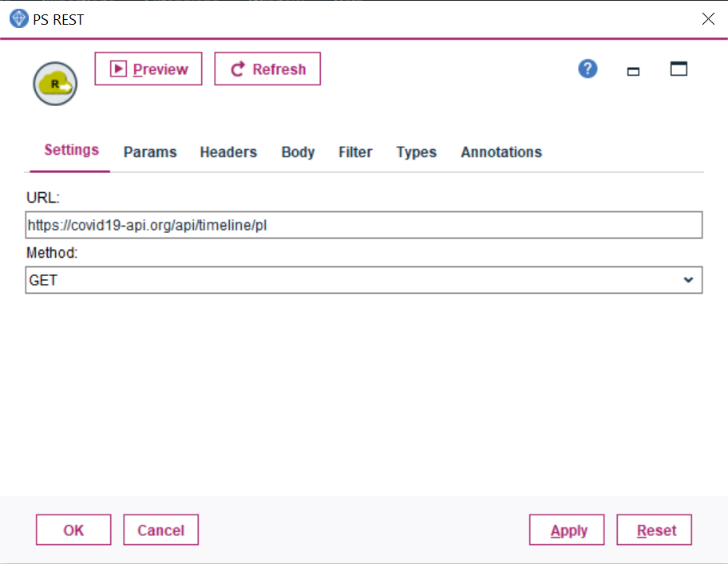Viewport: 728px width, 564px height.
Task: Show the Filter tab
Action: point(355,152)
